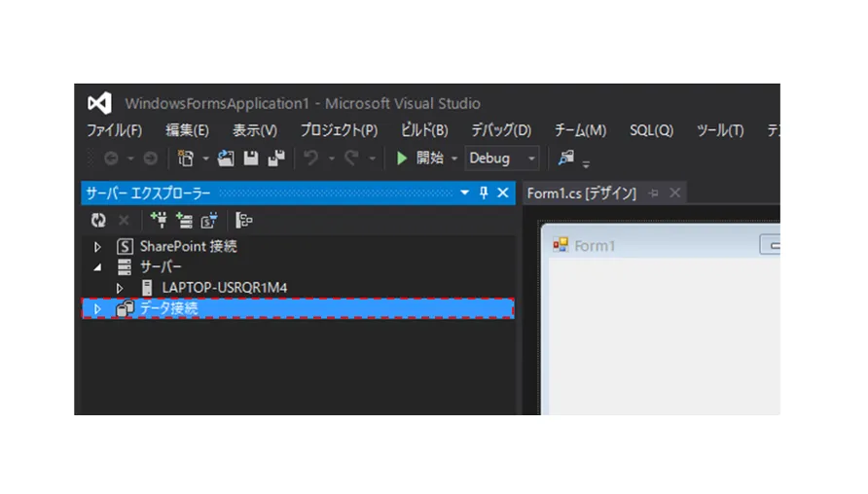Image resolution: width=868 pixels, height=494 pixels.
Task: Refresh the Server Explorer tree
Action: click(x=98, y=220)
